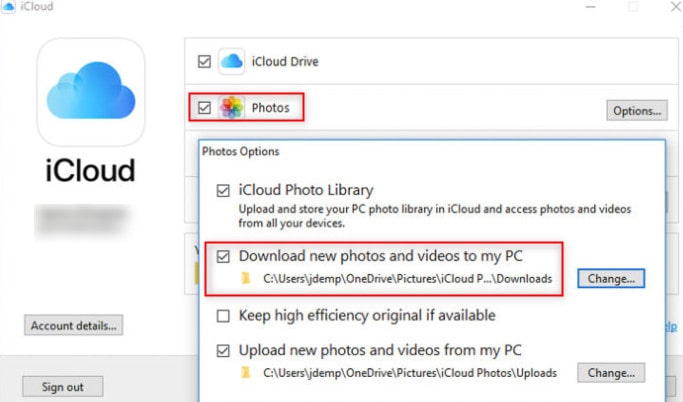683x402 pixels.
Task: Click the Photos Options heading
Action: pos(240,152)
